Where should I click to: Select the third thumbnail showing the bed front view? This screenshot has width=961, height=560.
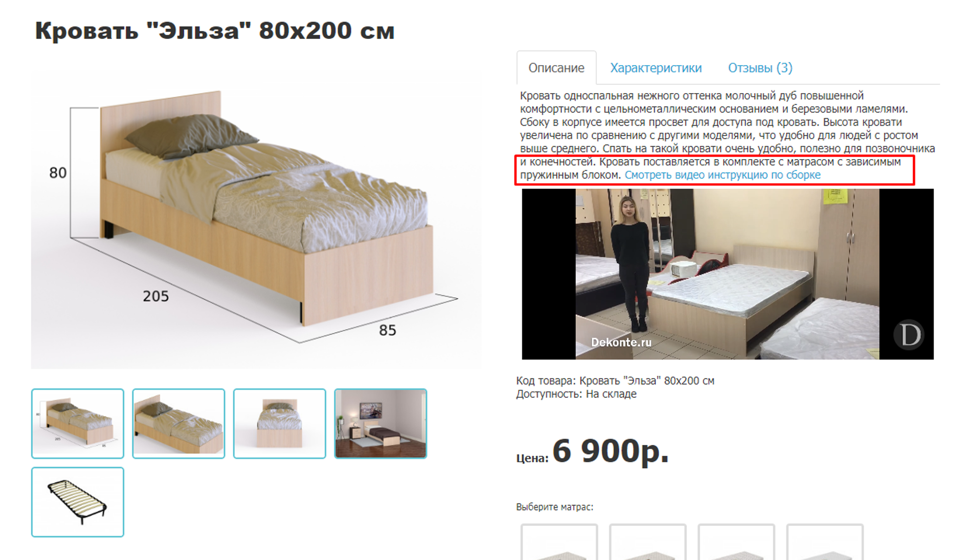[x=279, y=423]
